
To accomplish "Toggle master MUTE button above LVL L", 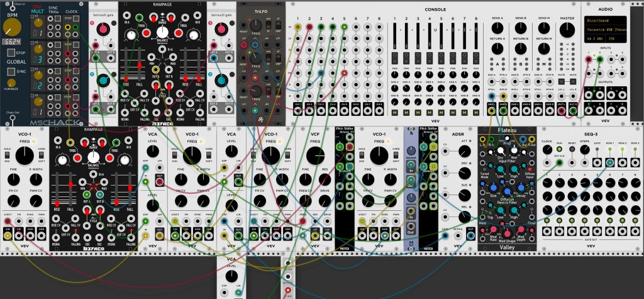I will [562, 81].
